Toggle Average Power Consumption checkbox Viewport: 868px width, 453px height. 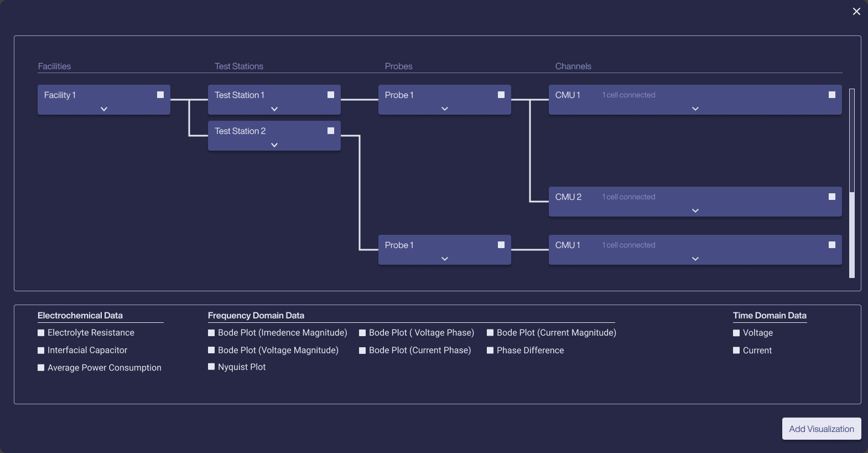(41, 368)
